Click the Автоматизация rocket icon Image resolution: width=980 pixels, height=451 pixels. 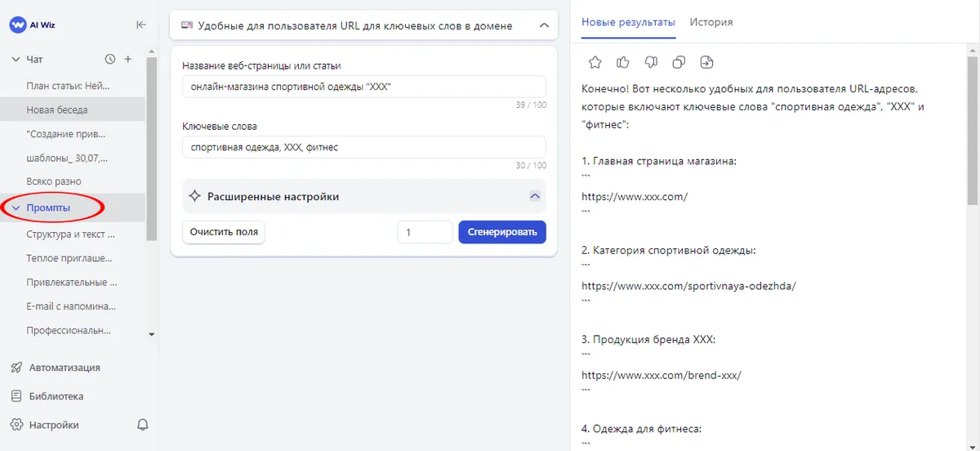tap(16, 368)
